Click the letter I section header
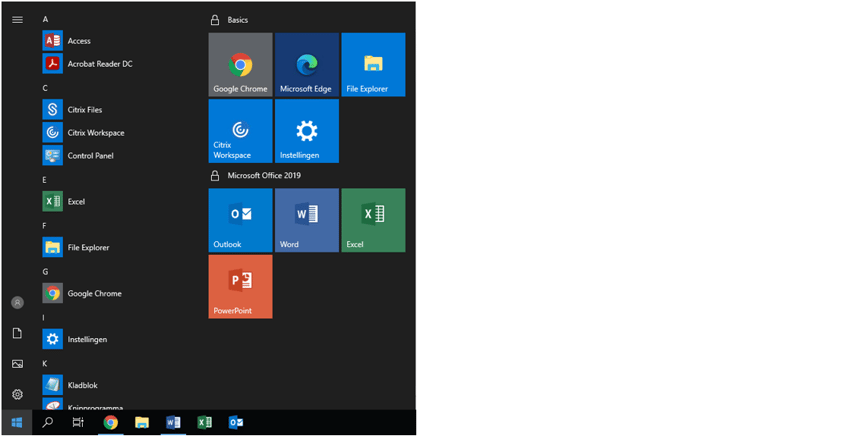 43,318
